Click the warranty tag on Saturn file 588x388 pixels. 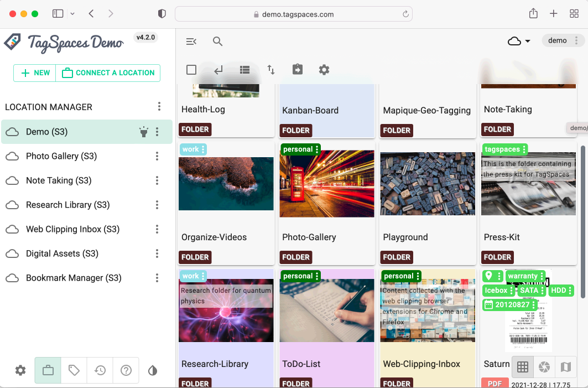tap(525, 276)
